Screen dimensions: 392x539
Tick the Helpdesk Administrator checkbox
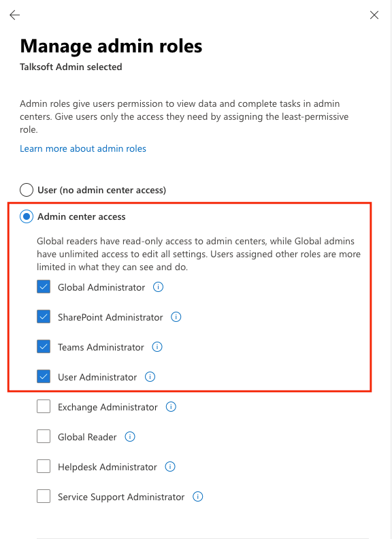point(44,466)
